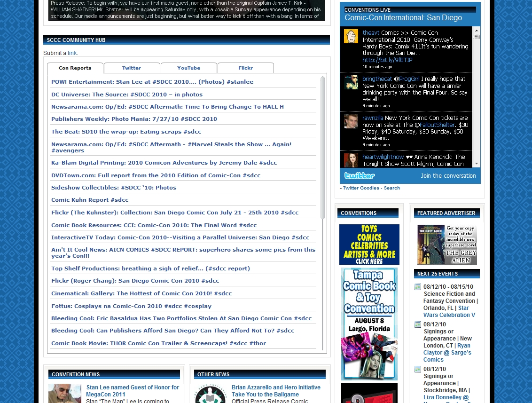Click calendar icon beside Star Wars Celebration event
The image size is (532, 403).
coord(418,287)
